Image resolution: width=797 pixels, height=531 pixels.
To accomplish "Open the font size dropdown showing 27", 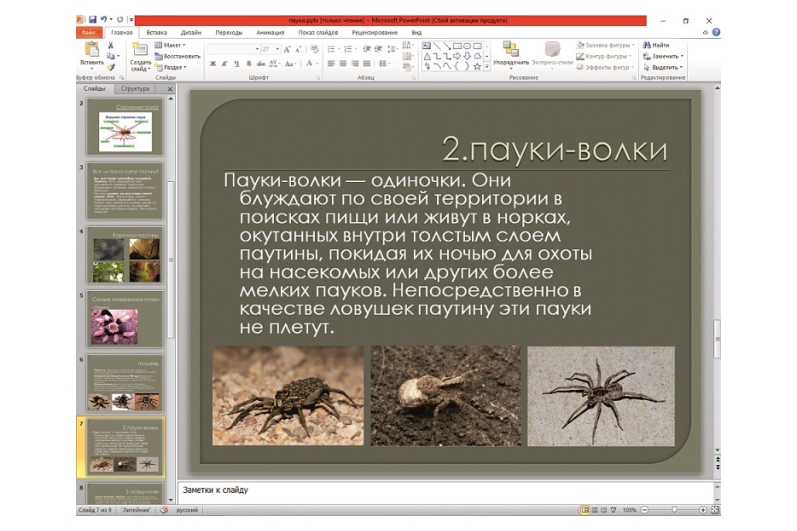I will (x=278, y=49).
